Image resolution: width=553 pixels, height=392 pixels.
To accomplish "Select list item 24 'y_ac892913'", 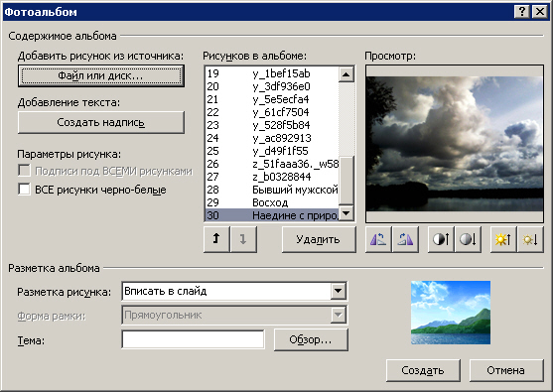I will pos(272,138).
